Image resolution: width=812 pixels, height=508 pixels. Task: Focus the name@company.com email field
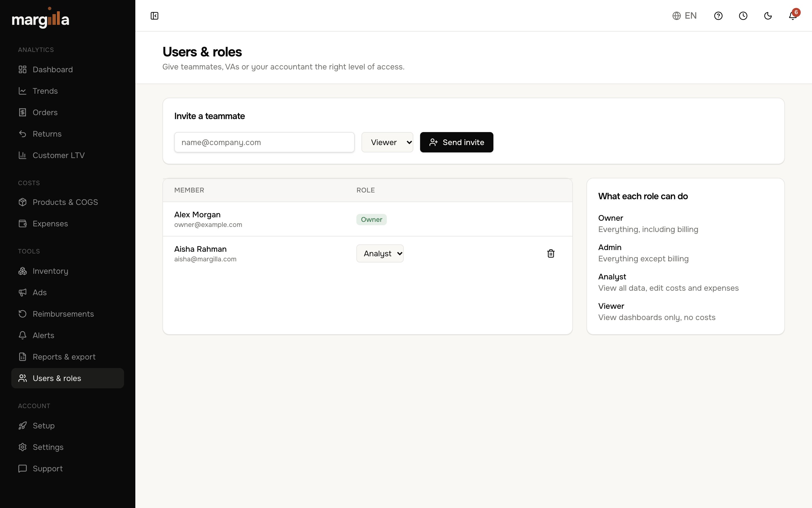click(x=264, y=142)
